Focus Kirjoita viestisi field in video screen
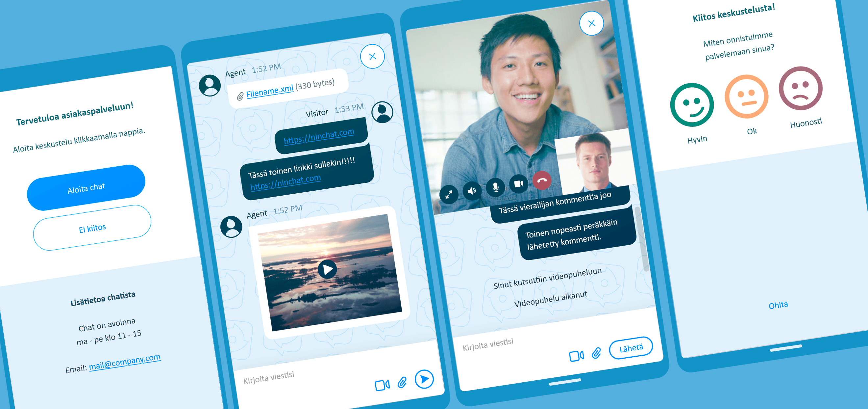868x409 pixels. tap(488, 344)
